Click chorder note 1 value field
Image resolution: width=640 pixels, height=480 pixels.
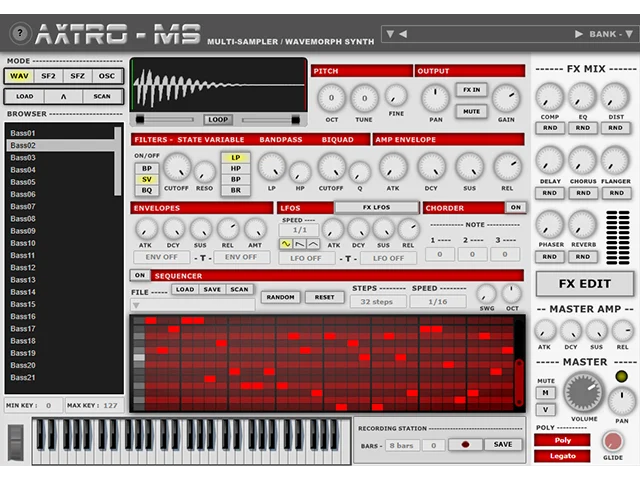coord(440,254)
